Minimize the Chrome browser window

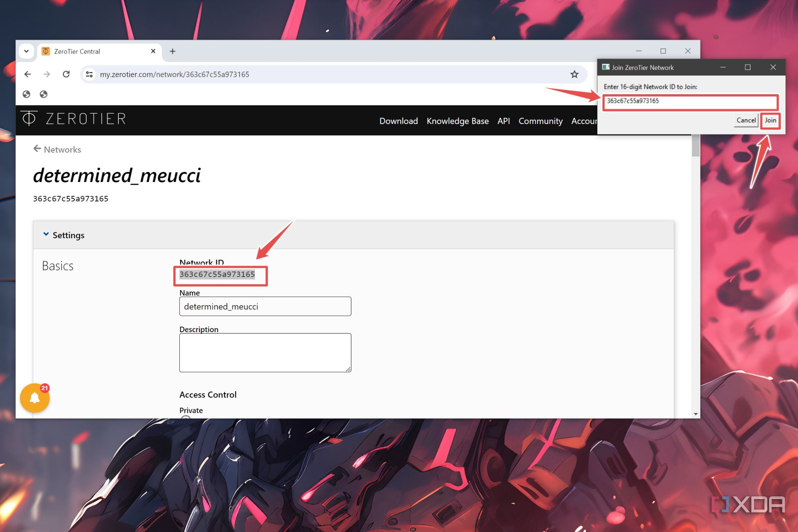639,51
